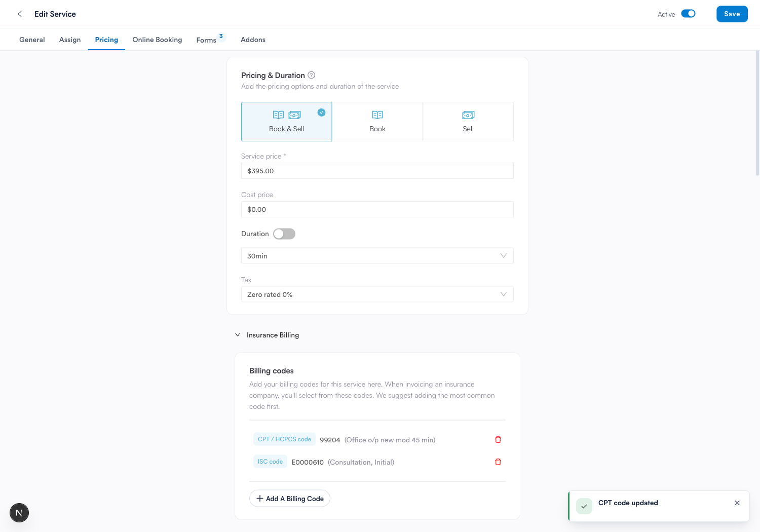The image size is (760, 532).
Task: Open the Addons tab
Action: [253, 40]
